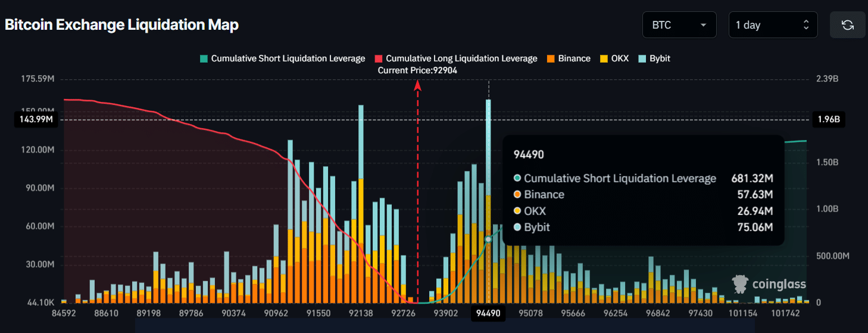Click the red current price arrow marker
Viewport: 868px width, 333px height.
418,85
